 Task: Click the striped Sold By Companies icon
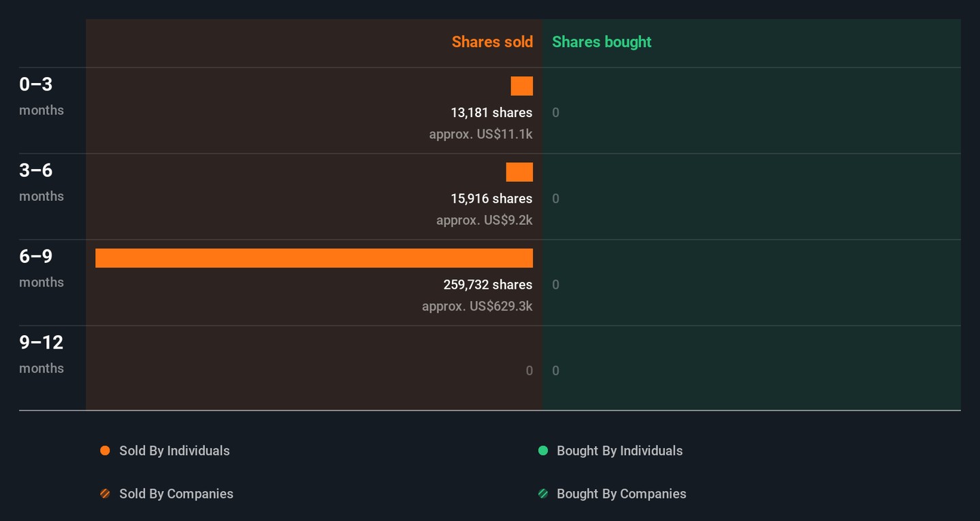pos(105,494)
